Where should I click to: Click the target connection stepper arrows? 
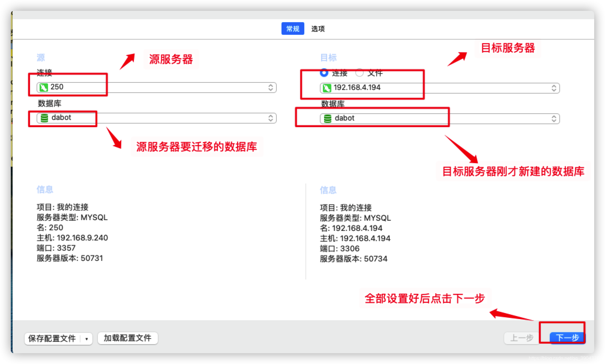coord(554,88)
